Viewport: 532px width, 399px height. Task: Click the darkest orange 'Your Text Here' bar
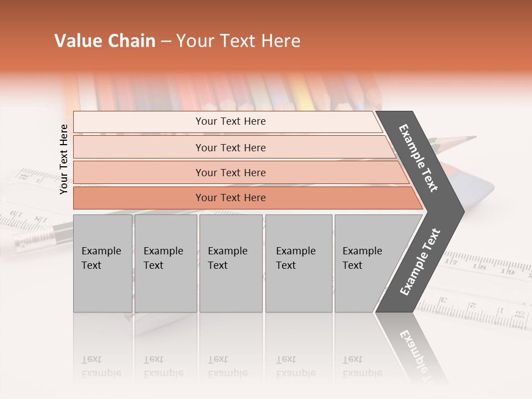tap(248, 198)
